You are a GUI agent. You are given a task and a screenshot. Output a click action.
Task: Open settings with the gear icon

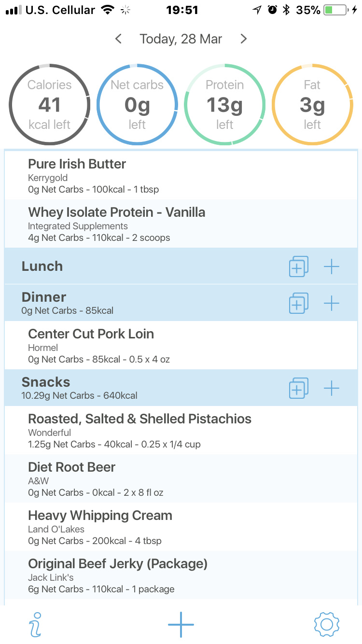[x=327, y=624]
